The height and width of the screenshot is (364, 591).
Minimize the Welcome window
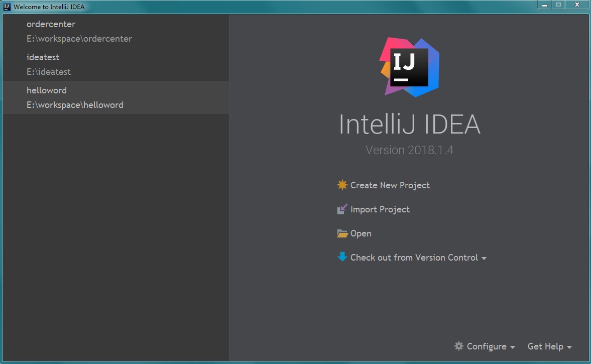coord(545,5)
